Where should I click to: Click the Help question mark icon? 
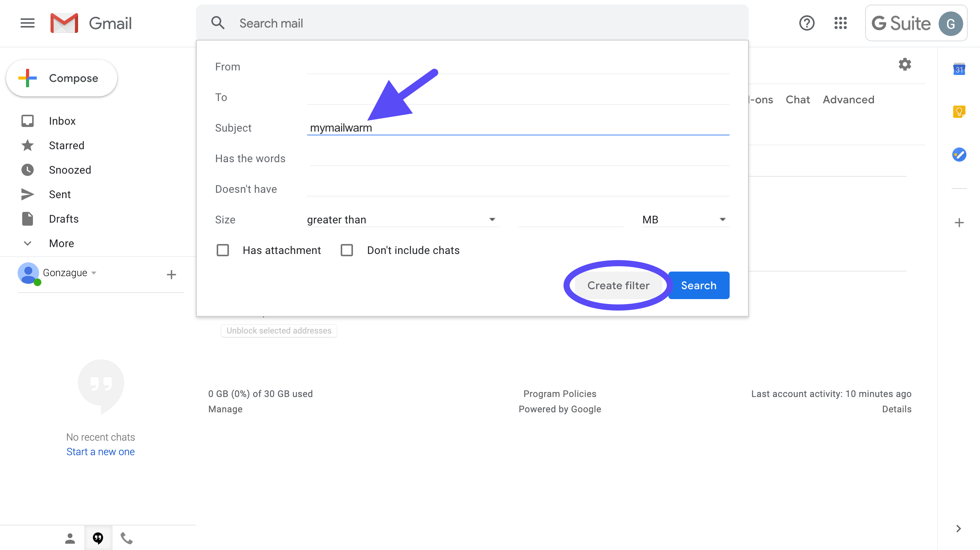[807, 23]
